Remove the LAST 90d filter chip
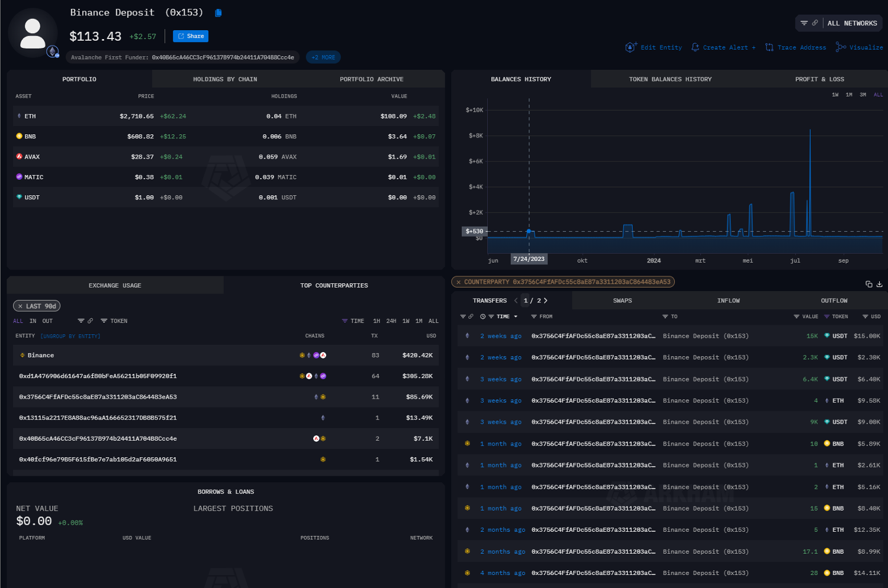 (x=20, y=306)
